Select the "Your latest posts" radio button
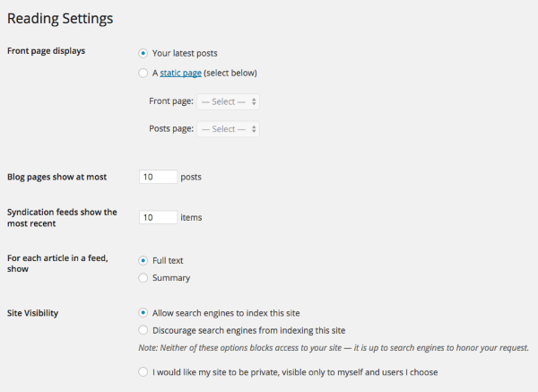 [143, 53]
